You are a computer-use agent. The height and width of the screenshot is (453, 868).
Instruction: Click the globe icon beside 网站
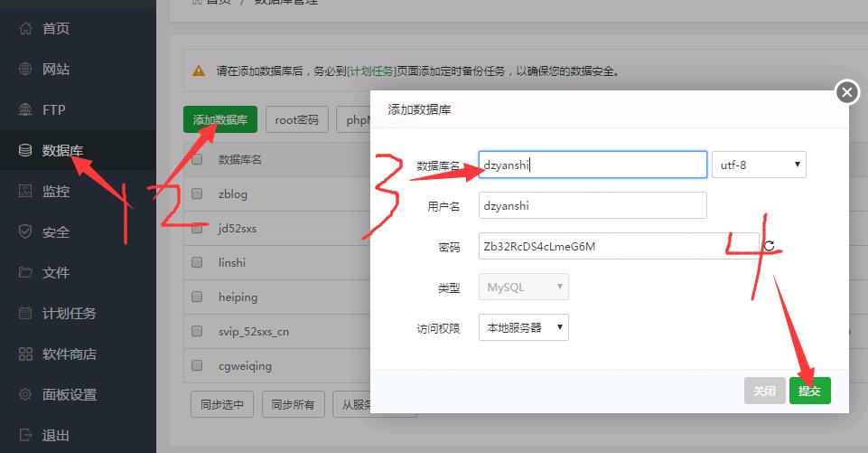(25, 70)
